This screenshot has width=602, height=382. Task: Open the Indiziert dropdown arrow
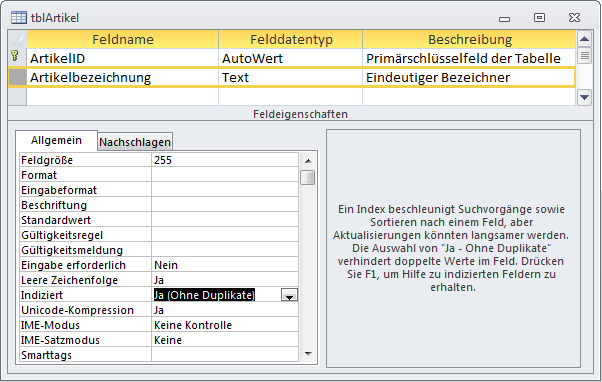coord(289,295)
